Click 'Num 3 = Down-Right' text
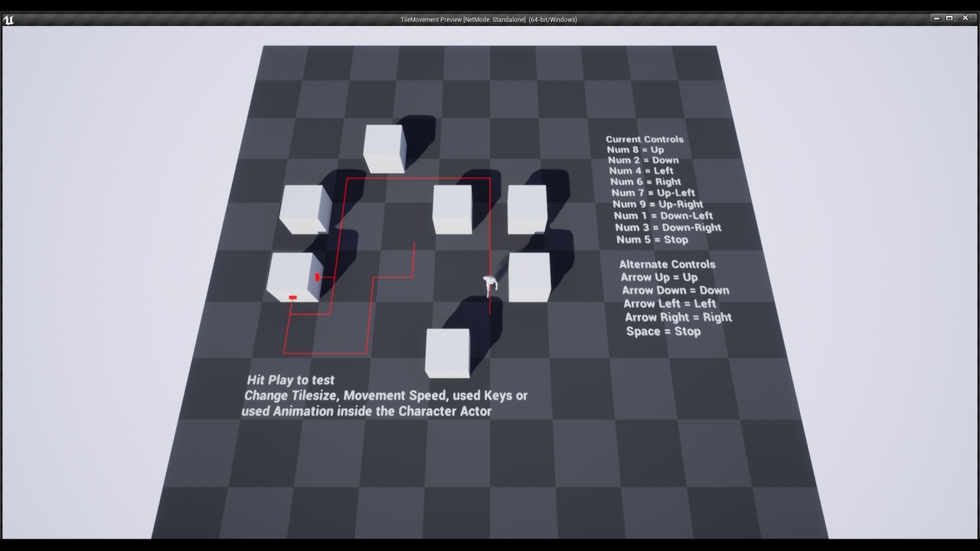 pos(668,227)
